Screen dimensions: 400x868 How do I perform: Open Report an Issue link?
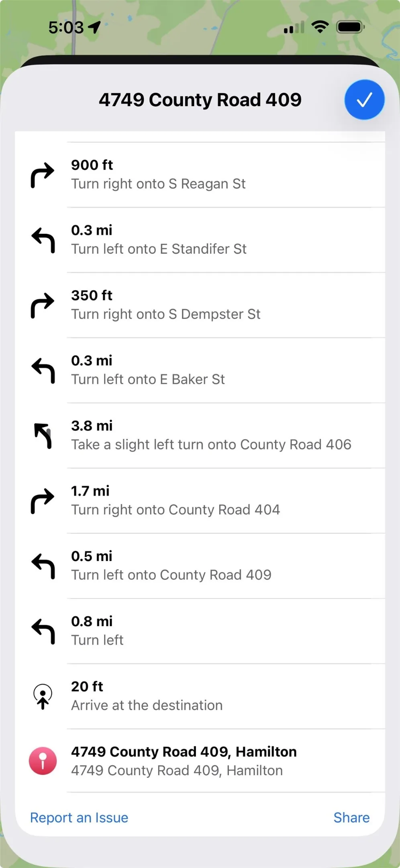(79, 817)
